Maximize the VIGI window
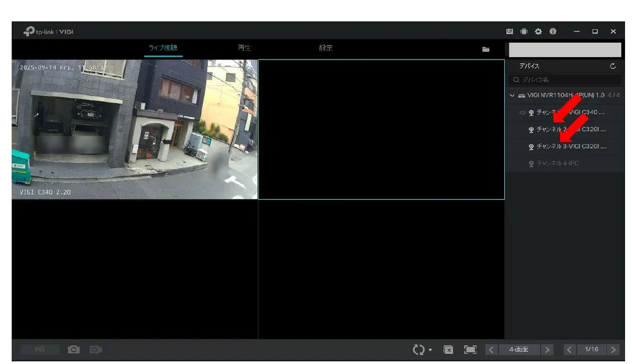The height and width of the screenshot is (364, 632). click(x=595, y=32)
